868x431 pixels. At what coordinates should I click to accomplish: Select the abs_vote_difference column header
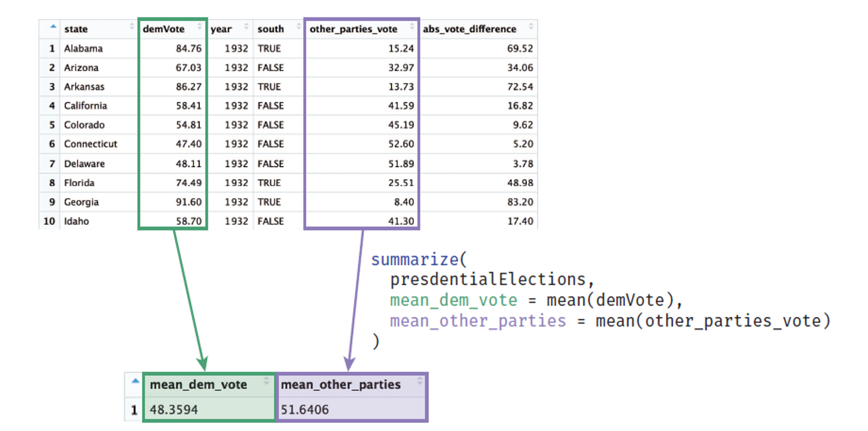click(x=469, y=29)
